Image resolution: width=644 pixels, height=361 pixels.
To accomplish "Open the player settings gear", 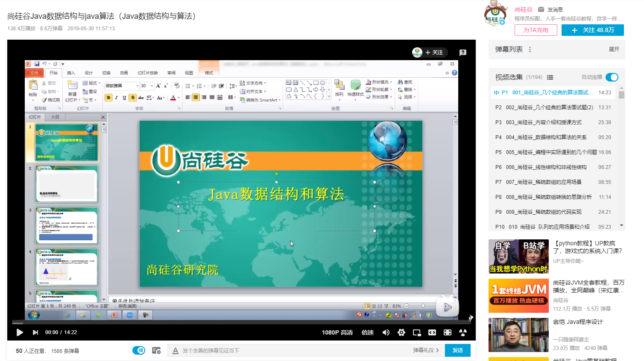I will click(x=401, y=332).
